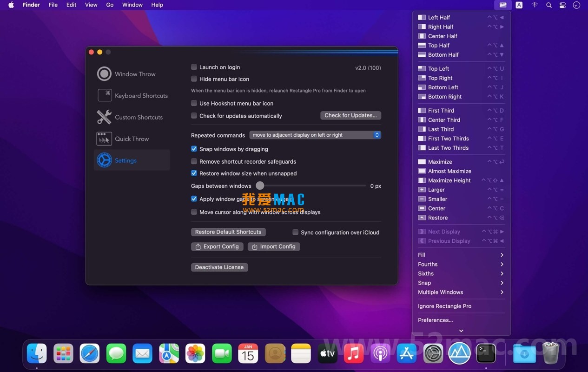Click the Bottom Half layout icon
This screenshot has width=588, height=372.
coord(422,55)
